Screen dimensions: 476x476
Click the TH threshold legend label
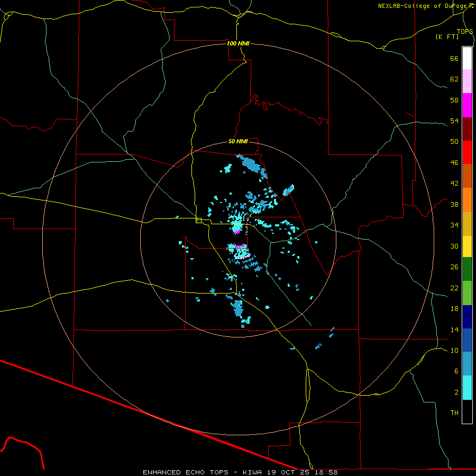point(454,413)
